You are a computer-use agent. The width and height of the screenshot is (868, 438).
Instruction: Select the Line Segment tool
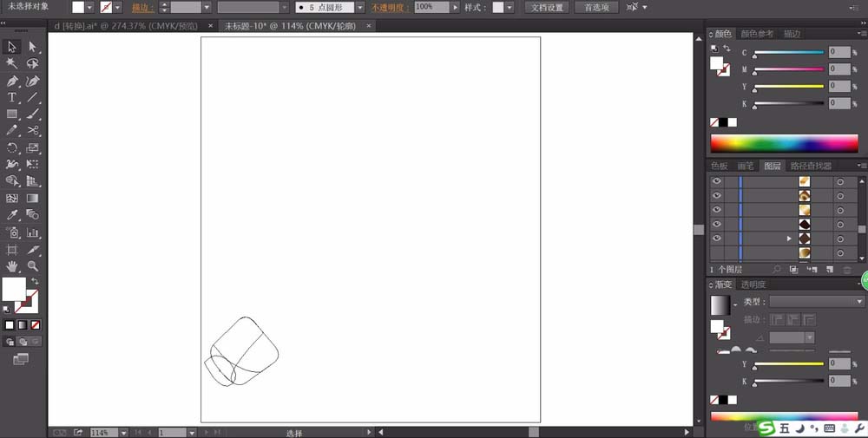[x=33, y=98]
